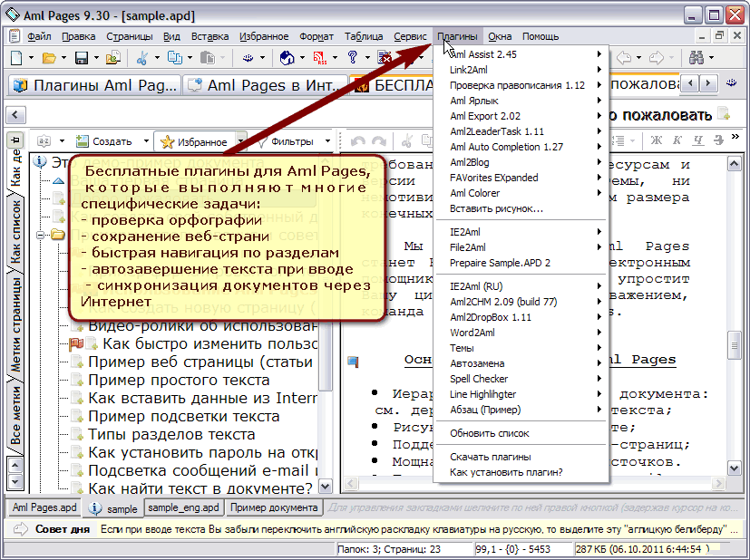This screenshot has width=750, height=560.
Task: Click the binoculars Search icon
Action: (696, 58)
